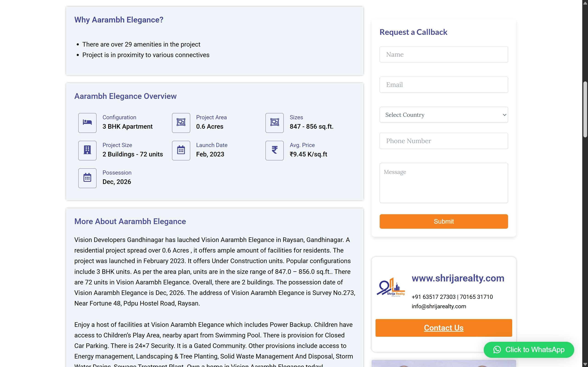Focus the Email input field
The height and width of the screenshot is (367, 588).
pyautogui.click(x=443, y=84)
